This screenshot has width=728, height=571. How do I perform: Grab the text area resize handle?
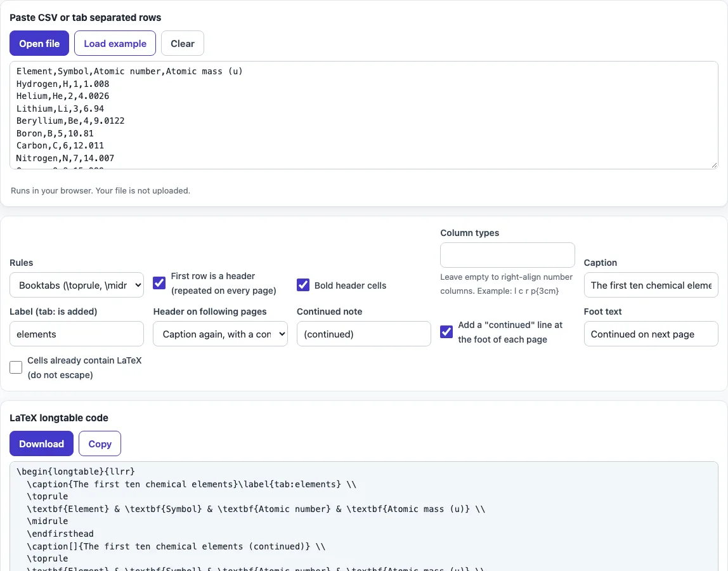click(714, 165)
